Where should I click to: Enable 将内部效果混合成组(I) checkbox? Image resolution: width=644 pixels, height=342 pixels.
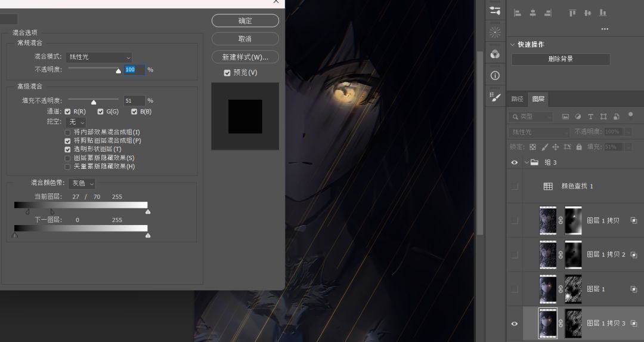(67, 133)
